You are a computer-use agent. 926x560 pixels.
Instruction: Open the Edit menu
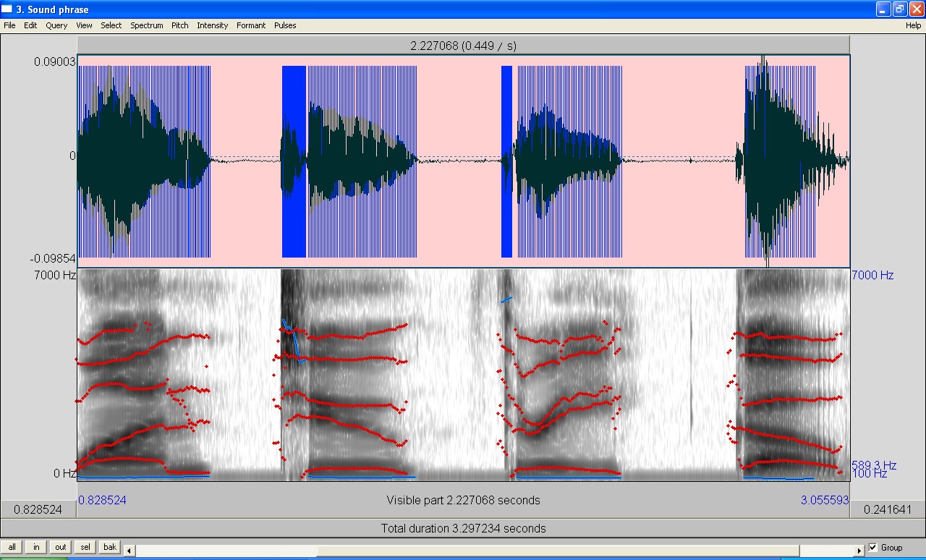(x=30, y=25)
